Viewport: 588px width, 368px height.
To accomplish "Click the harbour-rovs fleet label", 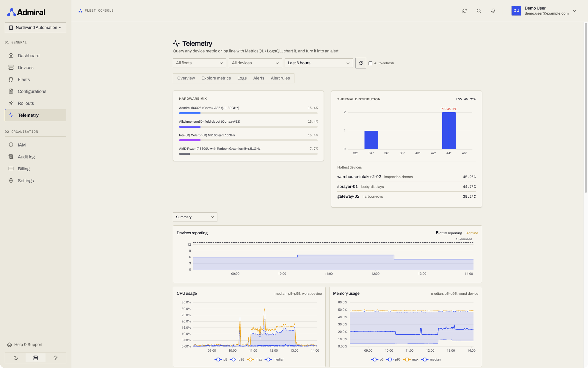I will coord(372,197).
